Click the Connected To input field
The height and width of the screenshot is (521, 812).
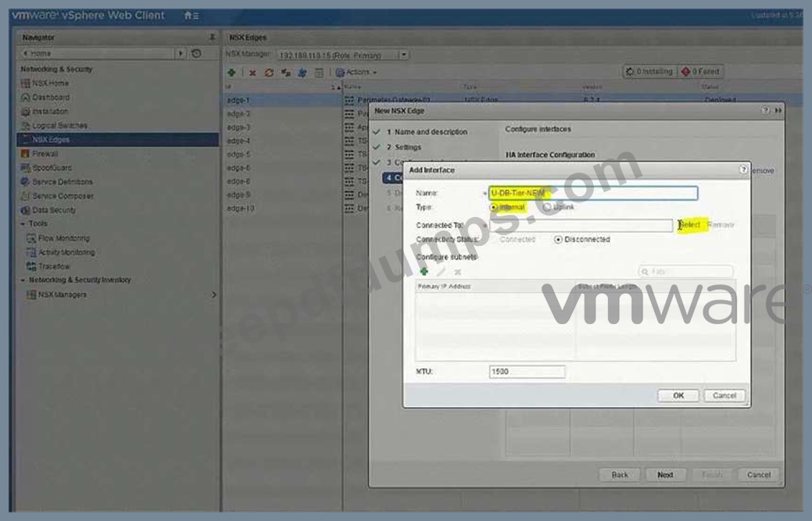(581, 225)
